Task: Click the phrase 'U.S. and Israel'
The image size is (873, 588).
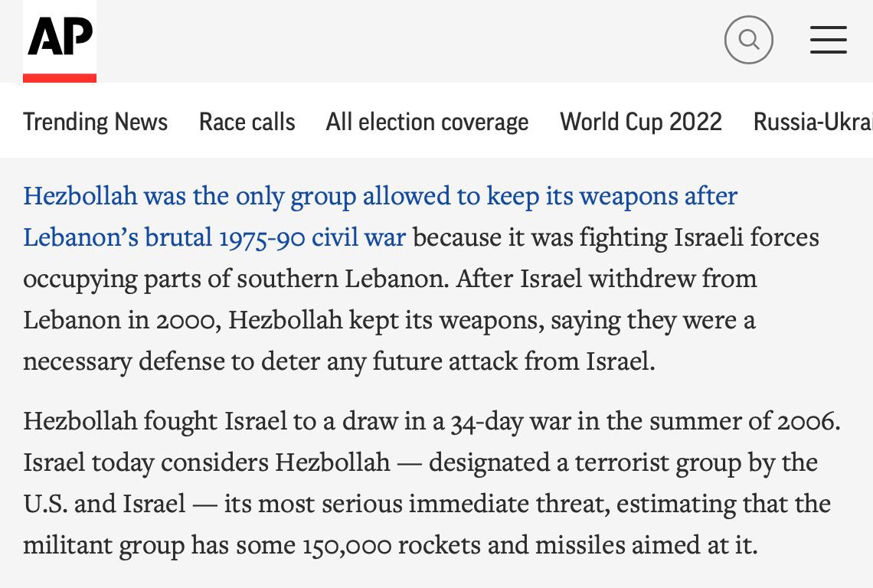Action: coord(104,504)
